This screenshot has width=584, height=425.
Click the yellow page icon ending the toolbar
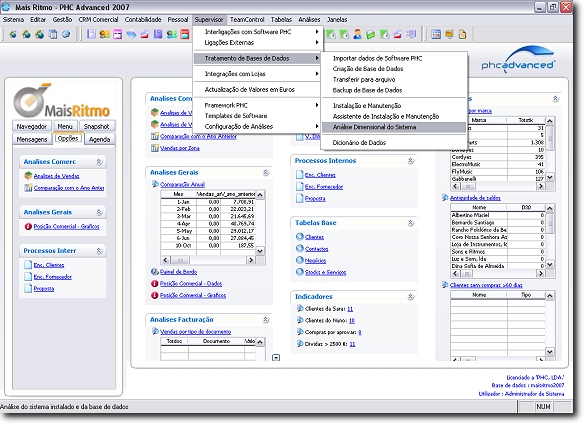point(463,34)
